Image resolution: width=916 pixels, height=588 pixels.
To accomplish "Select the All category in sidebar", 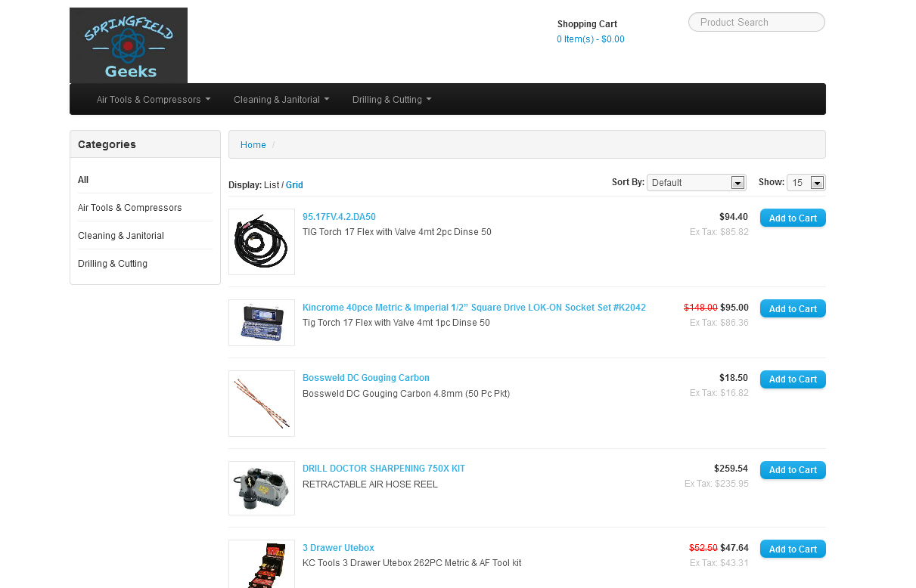I will (x=82, y=180).
